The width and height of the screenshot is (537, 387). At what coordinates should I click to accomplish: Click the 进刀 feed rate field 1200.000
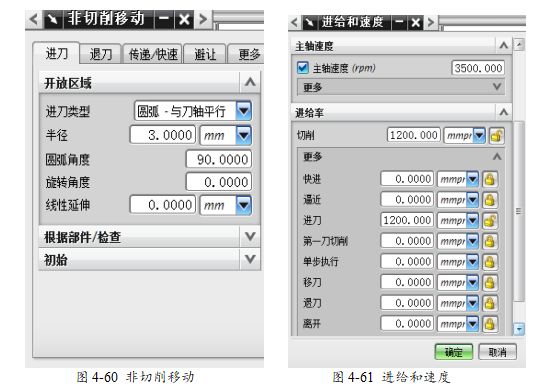pyautogui.click(x=407, y=220)
